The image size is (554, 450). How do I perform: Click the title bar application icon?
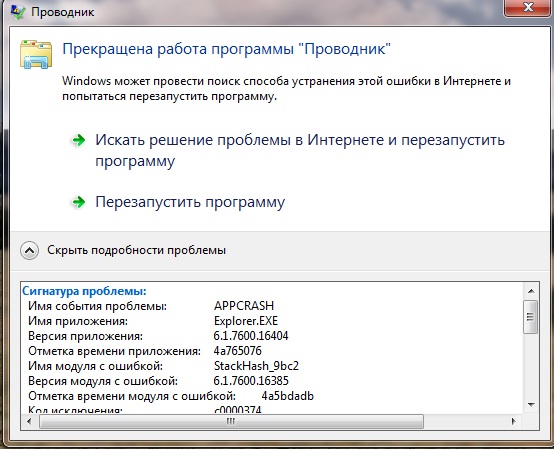[18, 12]
